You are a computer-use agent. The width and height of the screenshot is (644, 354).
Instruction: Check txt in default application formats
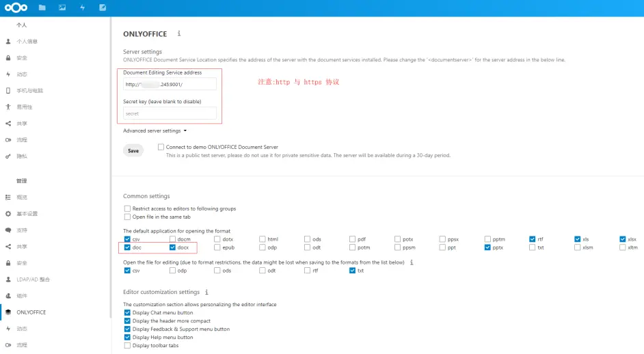pyautogui.click(x=533, y=247)
